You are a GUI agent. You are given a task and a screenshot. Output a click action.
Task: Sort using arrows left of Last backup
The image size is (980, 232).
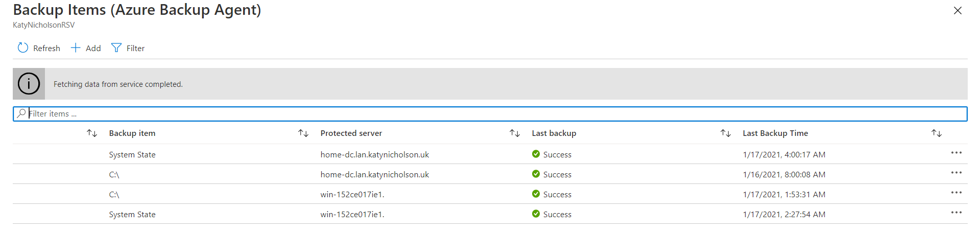click(x=515, y=133)
